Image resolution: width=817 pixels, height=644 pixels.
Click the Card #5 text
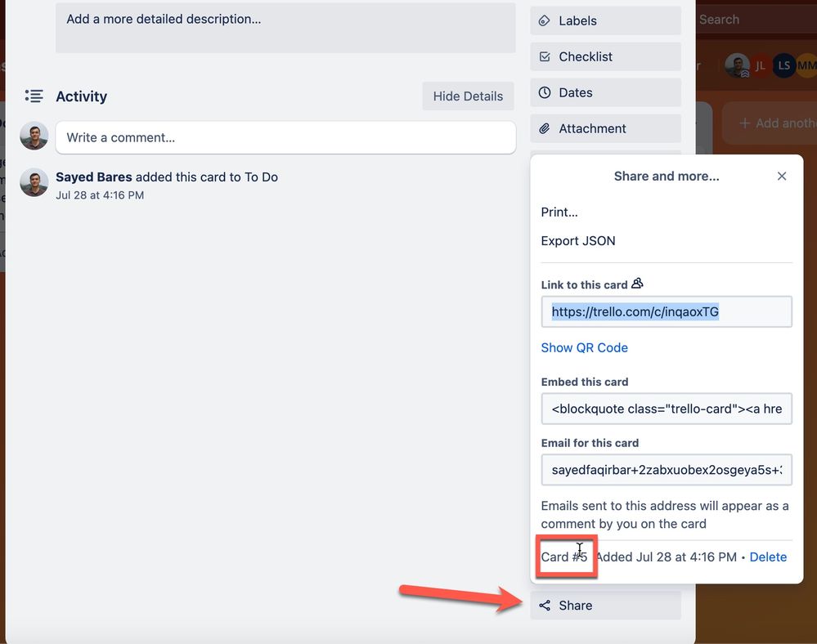(x=564, y=557)
